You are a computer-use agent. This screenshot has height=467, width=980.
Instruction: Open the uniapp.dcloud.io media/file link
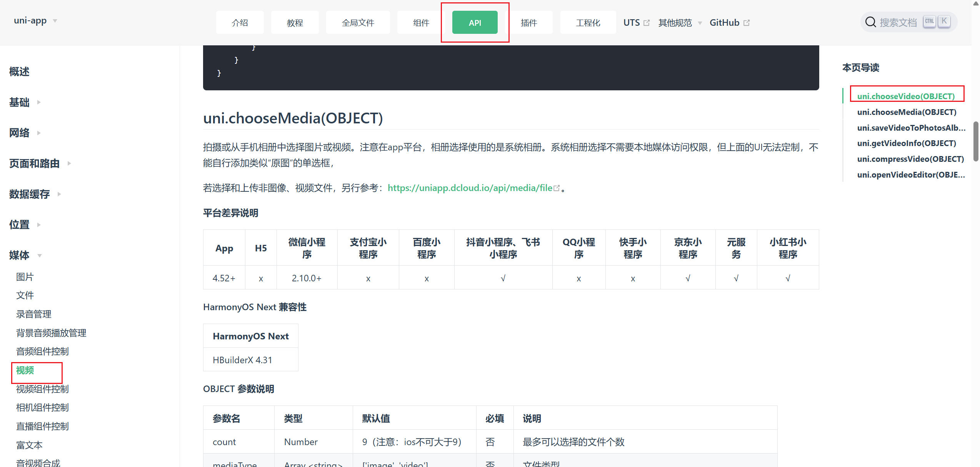click(x=470, y=188)
